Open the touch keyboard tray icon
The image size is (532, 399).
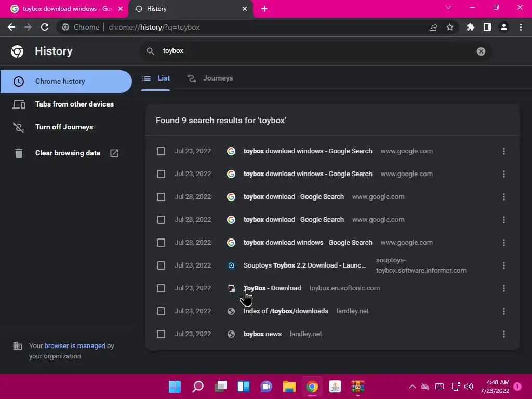click(x=440, y=387)
